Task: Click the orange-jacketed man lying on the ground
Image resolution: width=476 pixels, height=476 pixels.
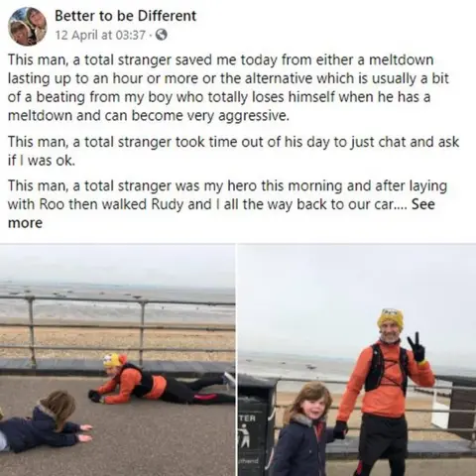Action: coord(162,380)
